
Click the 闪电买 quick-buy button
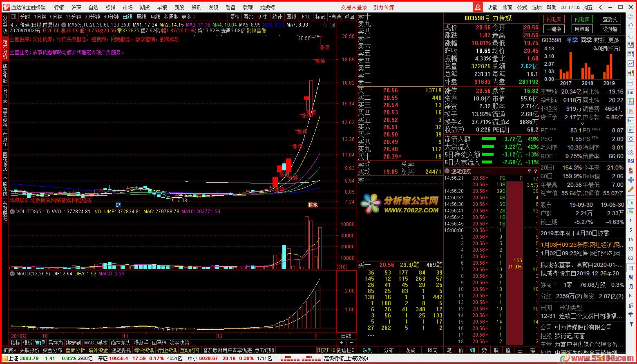coord(554,19)
